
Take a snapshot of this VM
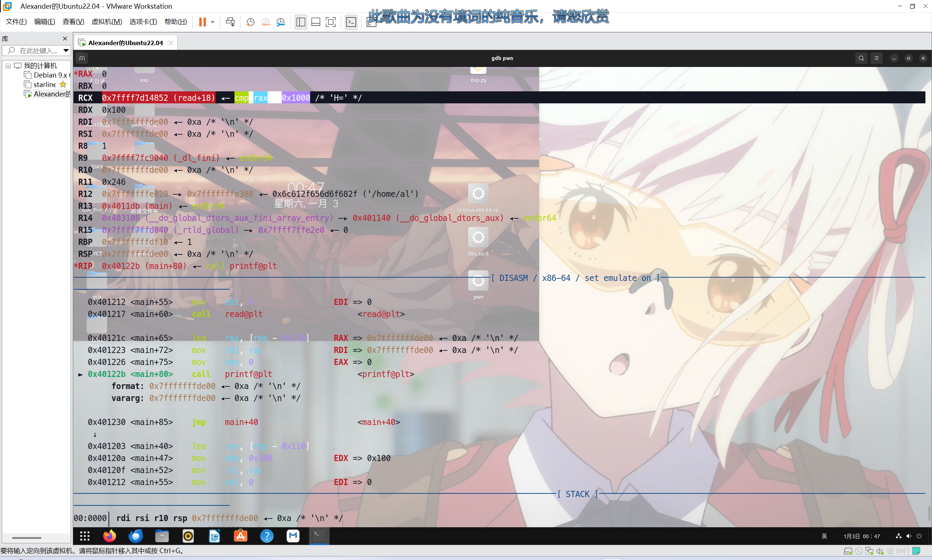[250, 22]
